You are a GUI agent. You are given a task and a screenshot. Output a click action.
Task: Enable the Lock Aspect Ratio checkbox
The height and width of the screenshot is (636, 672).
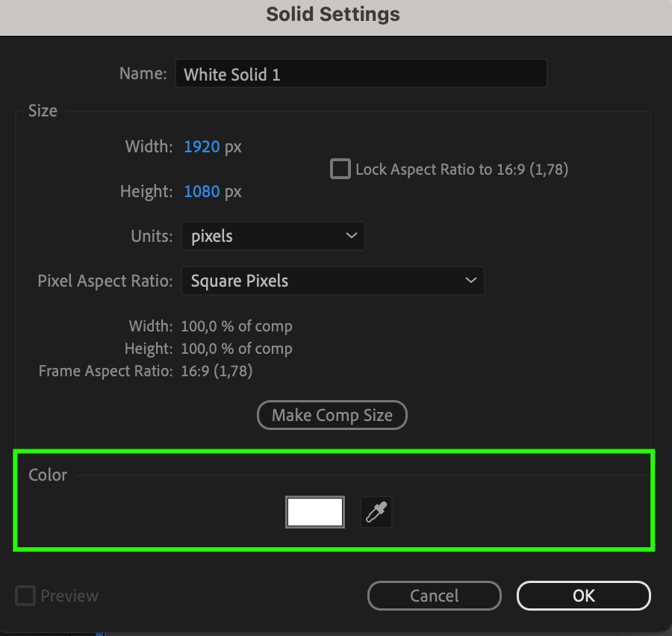pos(340,169)
